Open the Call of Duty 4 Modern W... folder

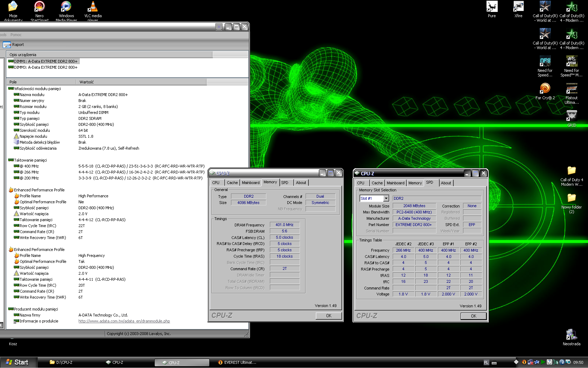[x=572, y=176]
